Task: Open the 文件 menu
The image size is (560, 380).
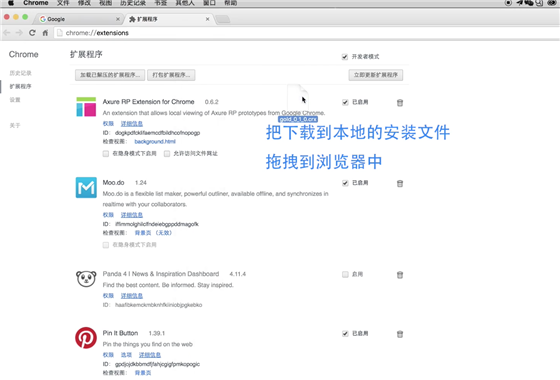Action: click(63, 3)
